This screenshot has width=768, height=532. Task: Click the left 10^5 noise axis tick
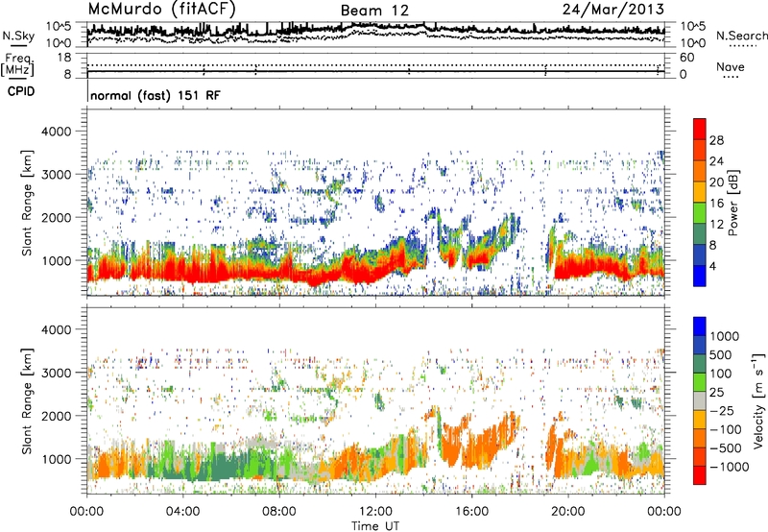click(59, 26)
